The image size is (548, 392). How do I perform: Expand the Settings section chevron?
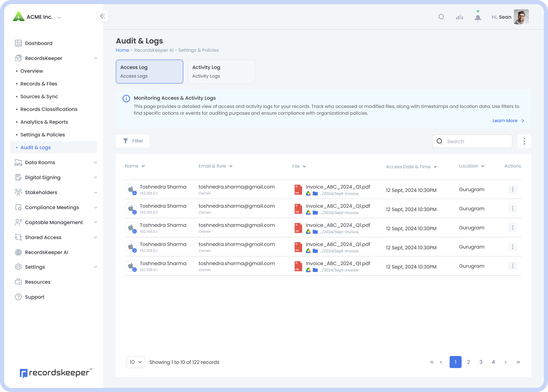pyautogui.click(x=96, y=267)
